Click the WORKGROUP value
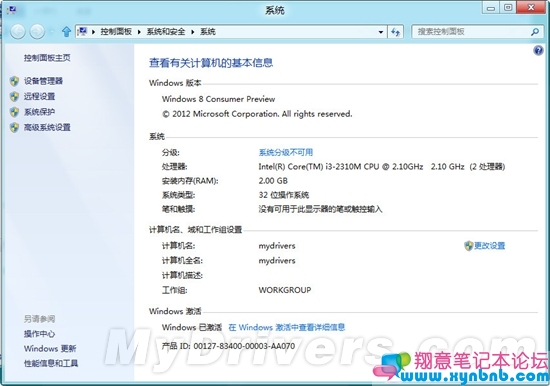The width and height of the screenshot is (550, 386). point(285,290)
